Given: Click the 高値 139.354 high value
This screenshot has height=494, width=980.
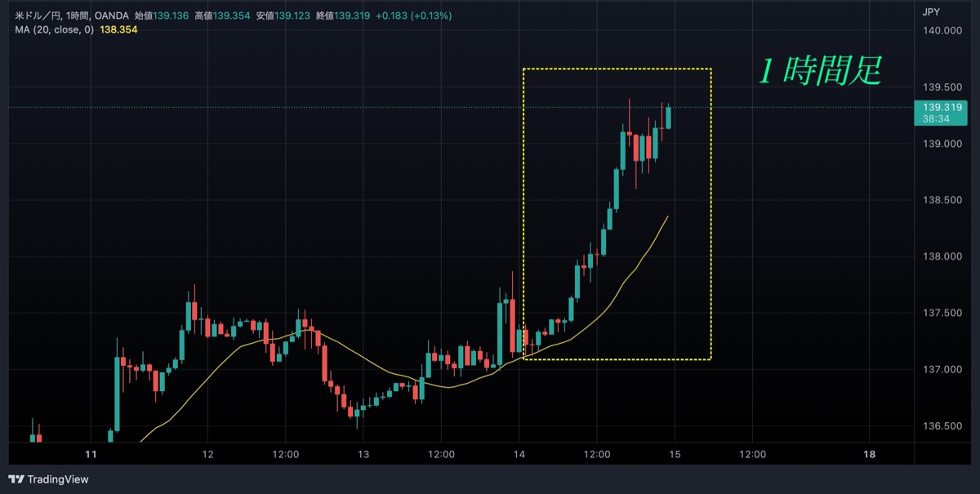Looking at the screenshot, I should click(223, 16).
